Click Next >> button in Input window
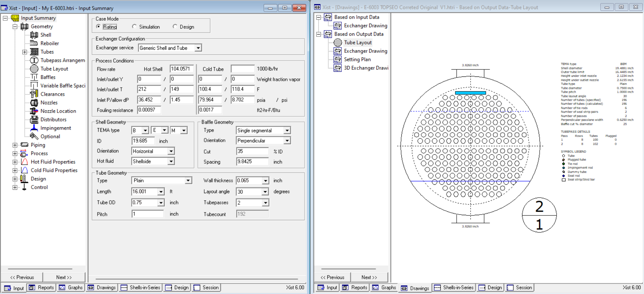Screen dimensions: 644x294 (x=64, y=277)
